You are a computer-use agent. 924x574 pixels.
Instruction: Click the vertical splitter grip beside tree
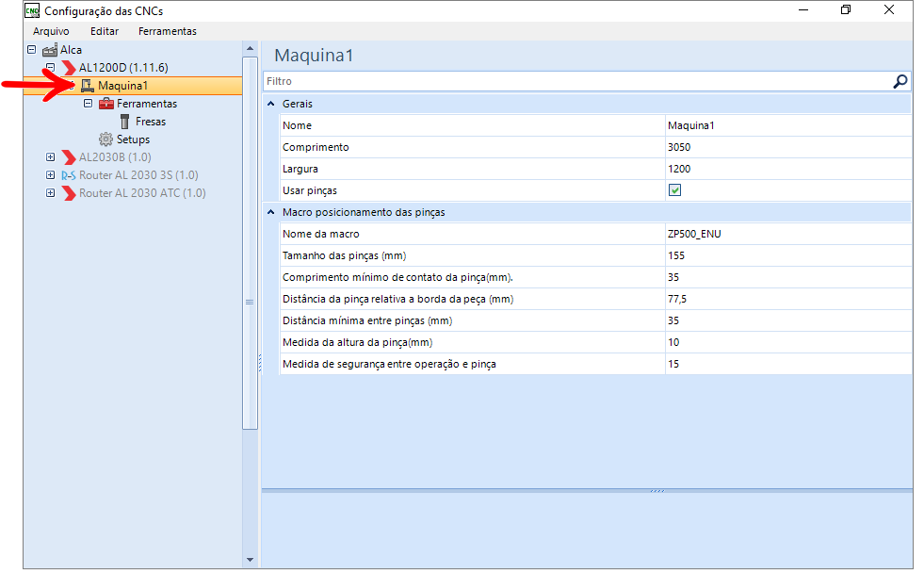260,363
